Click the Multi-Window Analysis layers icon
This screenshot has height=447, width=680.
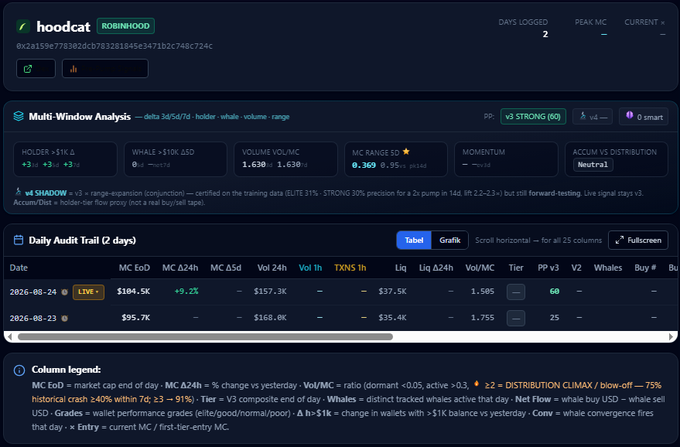[18, 116]
